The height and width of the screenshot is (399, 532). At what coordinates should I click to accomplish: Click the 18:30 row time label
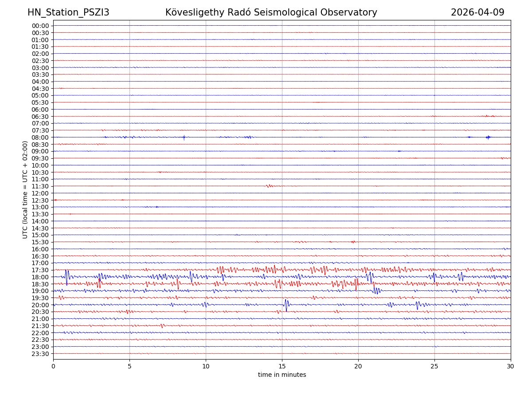pos(40,284)
